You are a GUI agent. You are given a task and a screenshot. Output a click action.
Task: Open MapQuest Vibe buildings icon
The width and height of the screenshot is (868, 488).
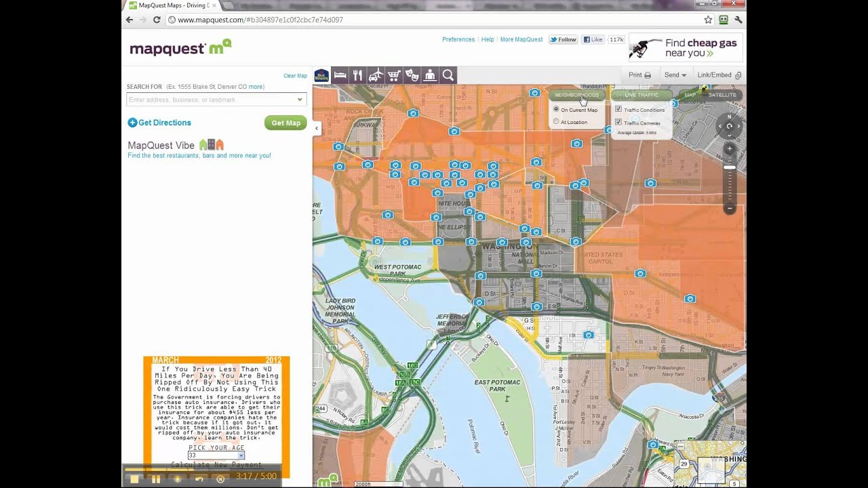pyautogui.click(x=211, y=145)
